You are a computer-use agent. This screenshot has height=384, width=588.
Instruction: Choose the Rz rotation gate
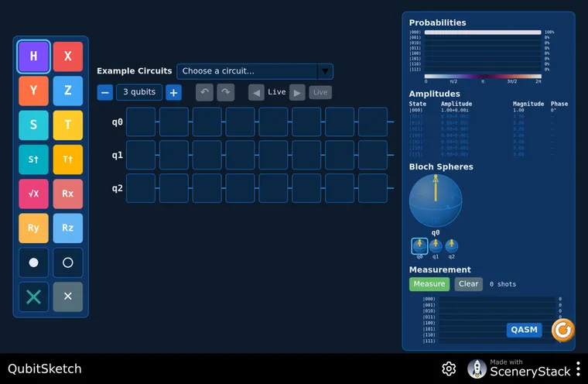coord(68,228)
